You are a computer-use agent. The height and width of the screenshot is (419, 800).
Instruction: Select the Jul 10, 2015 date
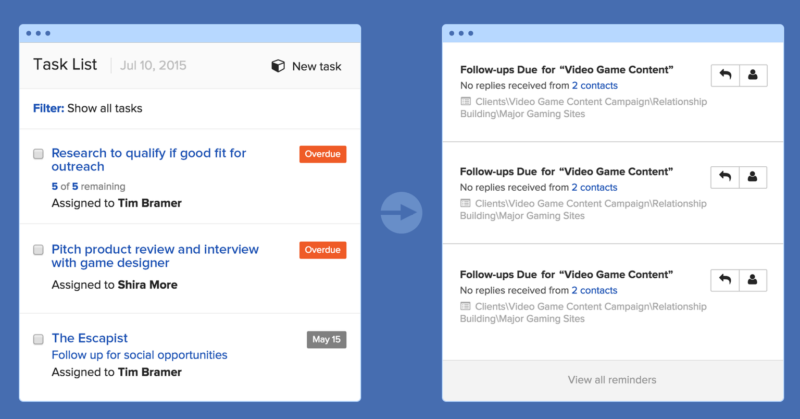tap(153, 65)
